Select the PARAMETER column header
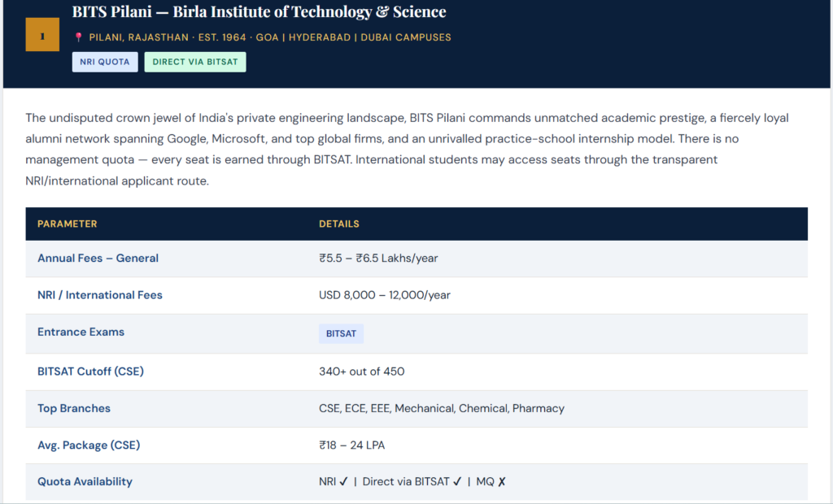This screenshot has width=833, height=504. click(68, 224)
